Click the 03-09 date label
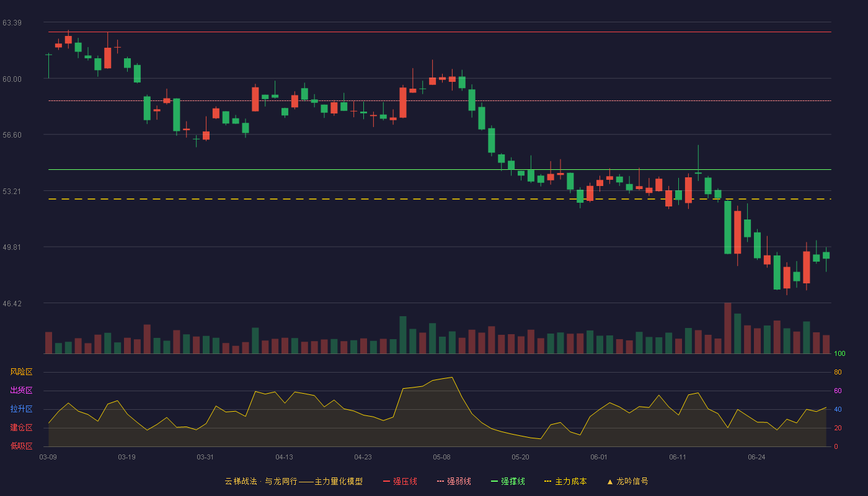 (x=48, y=457)
